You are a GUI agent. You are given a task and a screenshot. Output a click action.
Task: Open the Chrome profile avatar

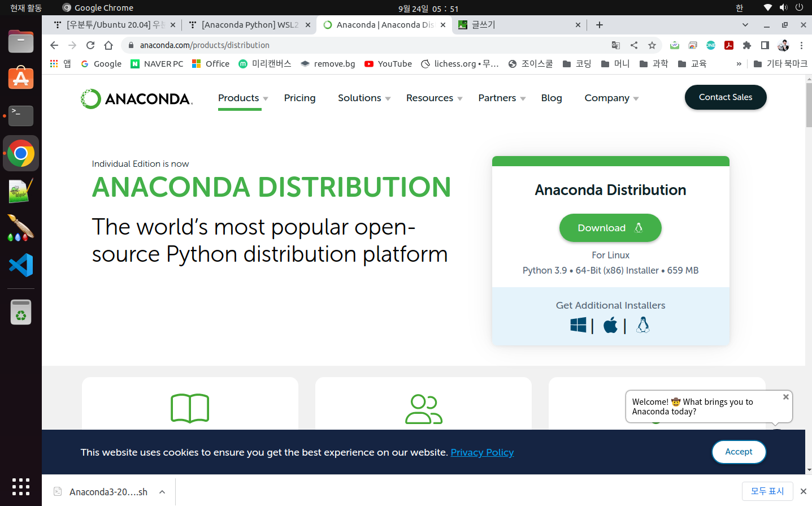783,45
